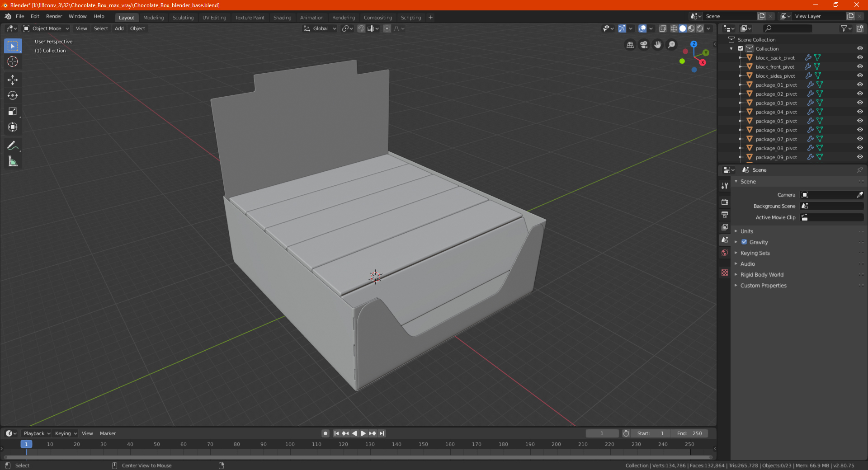Image resolution: width=868 pixels, height=470 pixels.
Task: Toggle viewport overlays
Action: point(642,28)
